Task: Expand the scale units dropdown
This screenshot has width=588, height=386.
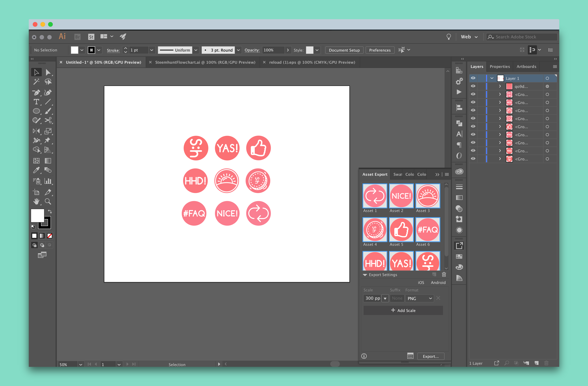Action: (384, 299)
